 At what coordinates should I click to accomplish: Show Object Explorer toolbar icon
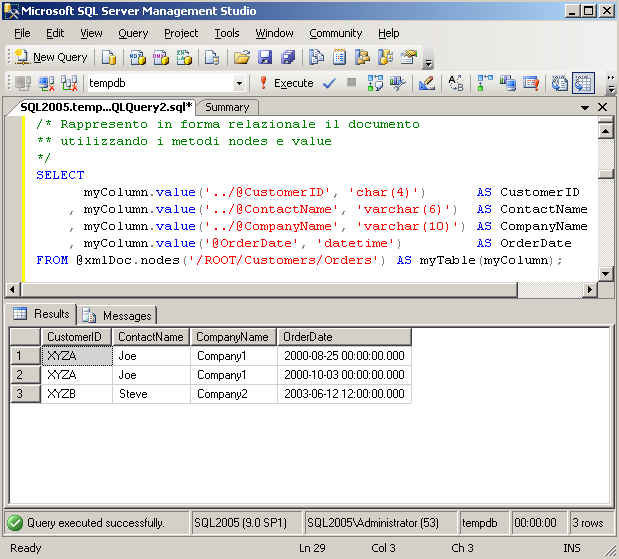[362, 57]
